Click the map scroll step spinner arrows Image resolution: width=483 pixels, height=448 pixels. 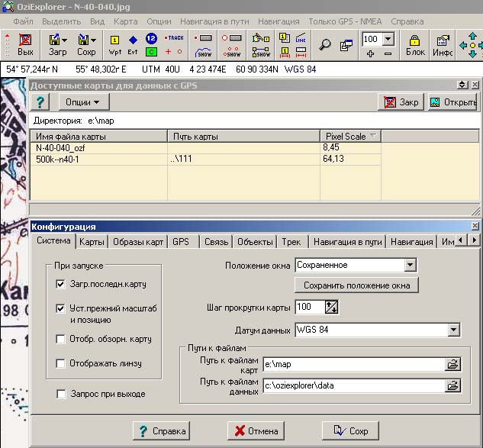click(x=331, y=307)
